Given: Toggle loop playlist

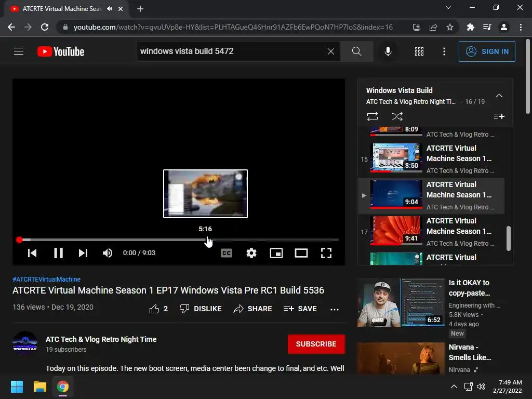Looking at the screenshot, I should coord(373,116).
